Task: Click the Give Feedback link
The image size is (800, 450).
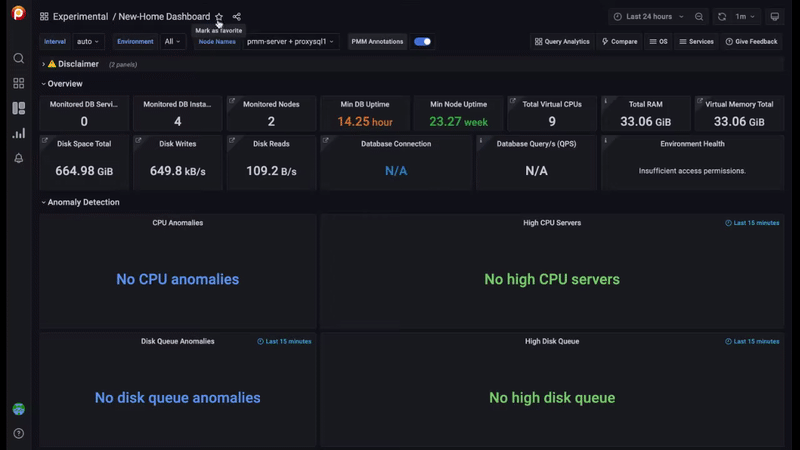Action: 751,42
